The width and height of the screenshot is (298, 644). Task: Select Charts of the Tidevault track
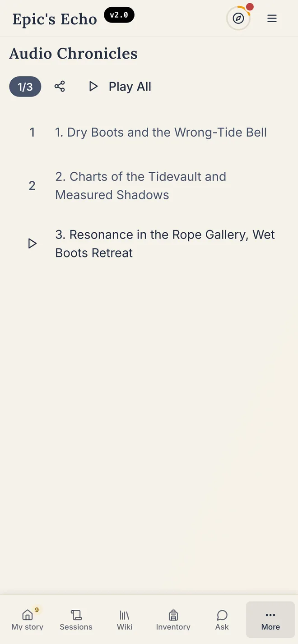pyautogui.click(x=141, y=185)
